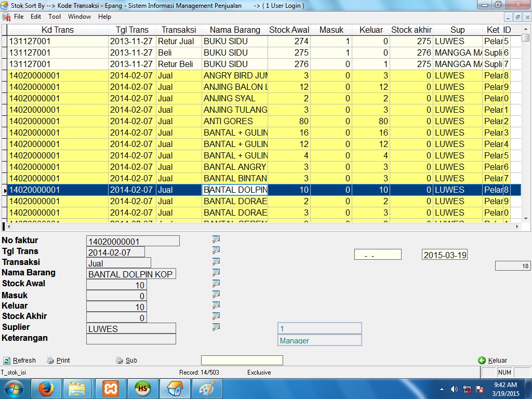Click the sort icon beside No faktur field

point(216,239)
